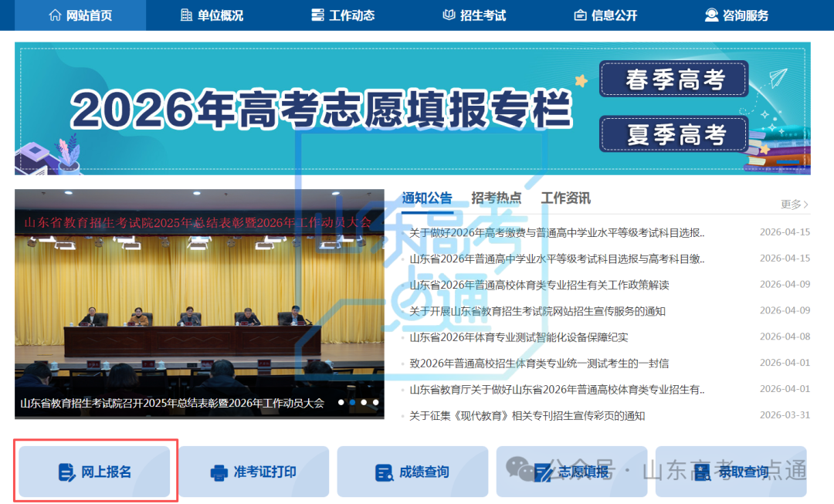This screenshot has width=834, height=504.
Task: Click the printer icon for 准考证打印
Action: [219, 472]
